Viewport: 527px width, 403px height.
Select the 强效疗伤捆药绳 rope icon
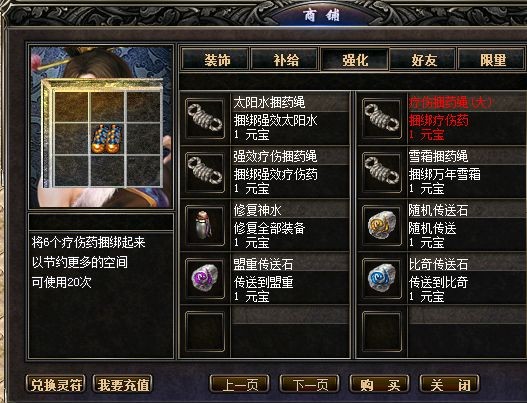205,172
